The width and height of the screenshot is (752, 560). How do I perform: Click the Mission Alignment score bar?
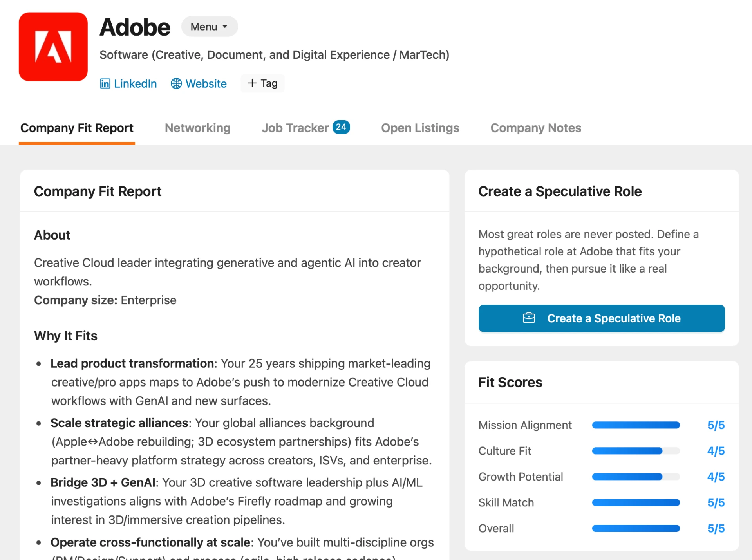coord(636,425)
